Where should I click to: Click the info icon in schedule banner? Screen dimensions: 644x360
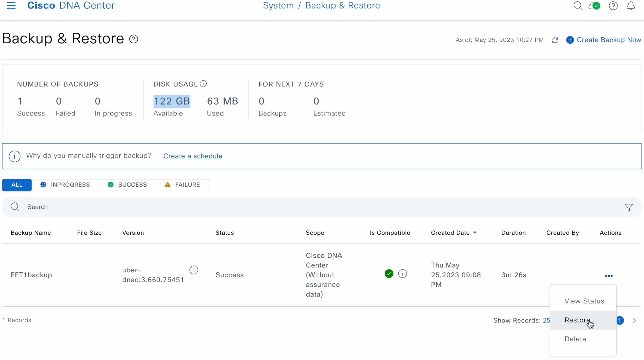(x=15, y=156)
